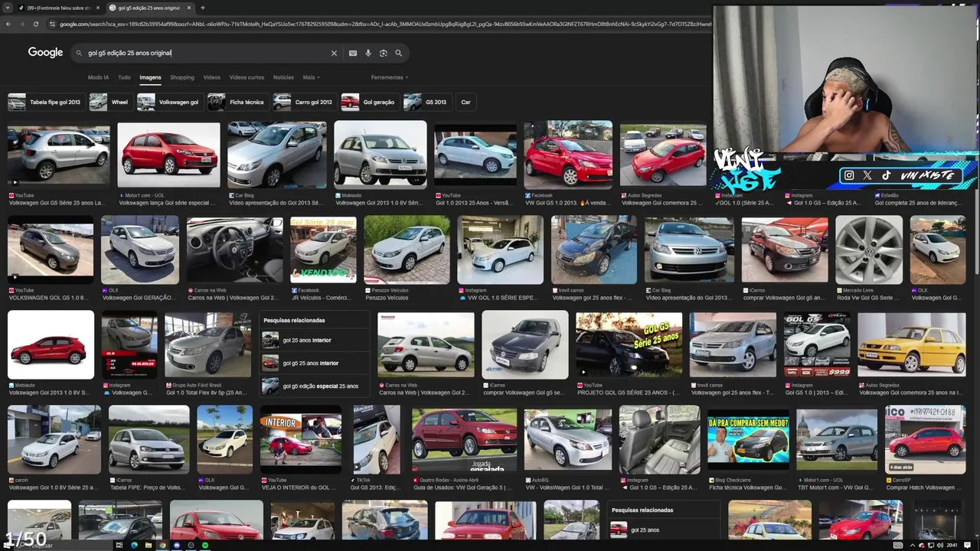
Task: Filter by the Gol geração chip
Action: (x=369, y=102)
